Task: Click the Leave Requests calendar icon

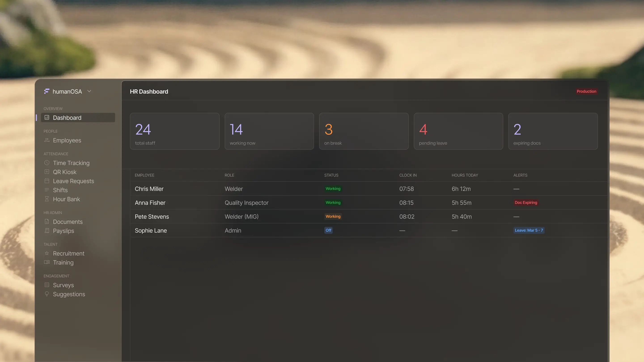Action: click(47, 181)
